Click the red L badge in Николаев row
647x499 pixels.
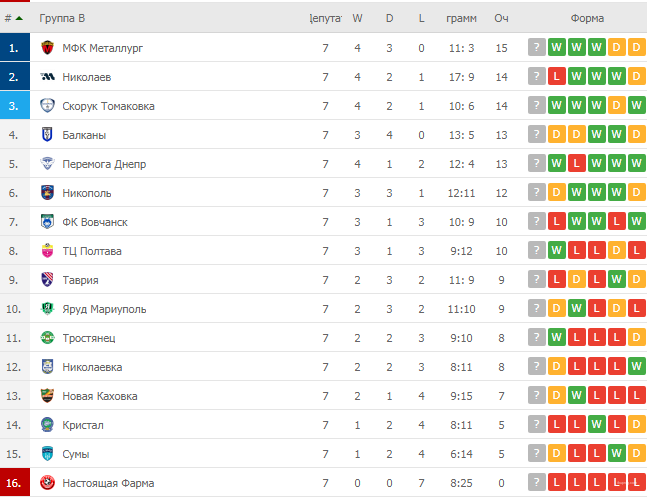coord(557,76)
